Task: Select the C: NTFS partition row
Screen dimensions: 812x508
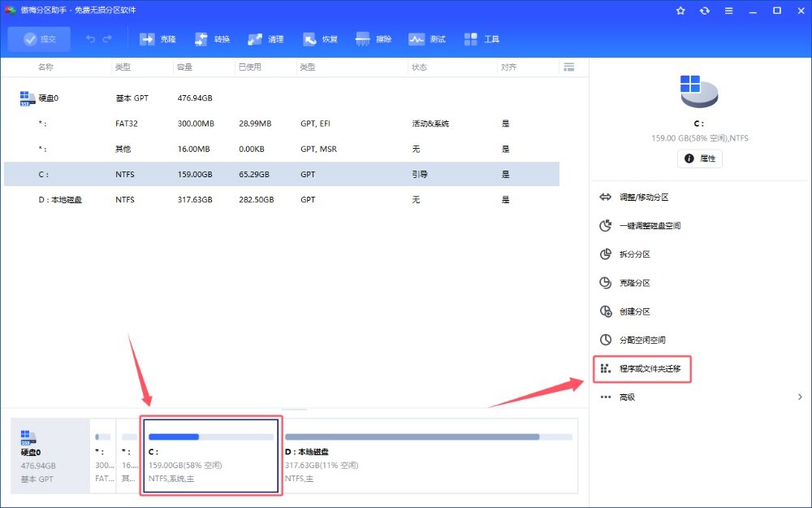Action: (282, 174)
